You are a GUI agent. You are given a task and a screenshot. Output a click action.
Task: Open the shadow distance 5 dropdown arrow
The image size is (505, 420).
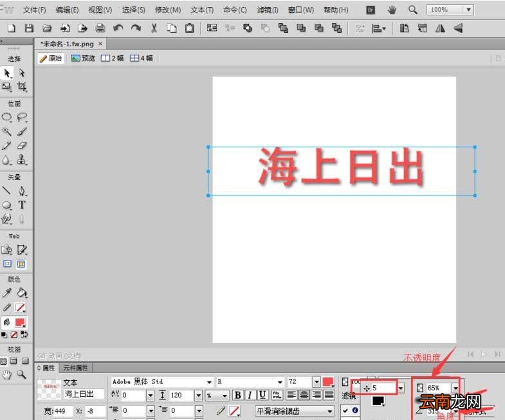coord(401,388)
